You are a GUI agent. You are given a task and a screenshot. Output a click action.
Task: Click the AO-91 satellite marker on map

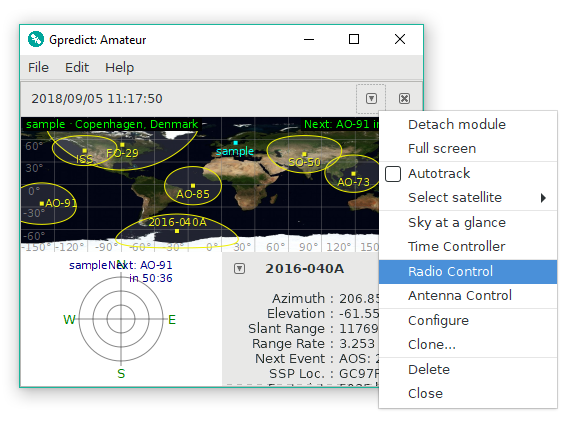[x=42, y=203]
